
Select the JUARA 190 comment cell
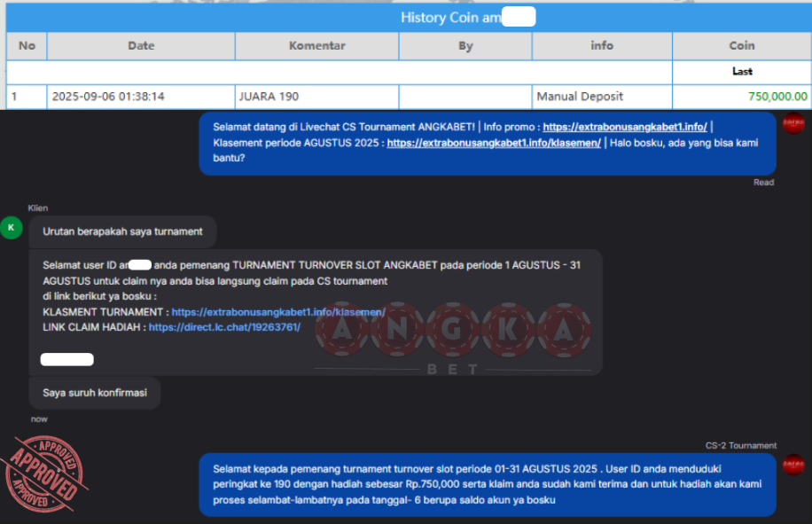tap(317, 97)
